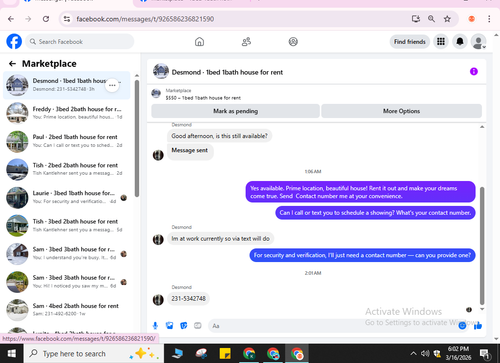Open Sam 4bed 2bath house conversation
The height and width of the screenshot is (363, 500).
point(67,310)
